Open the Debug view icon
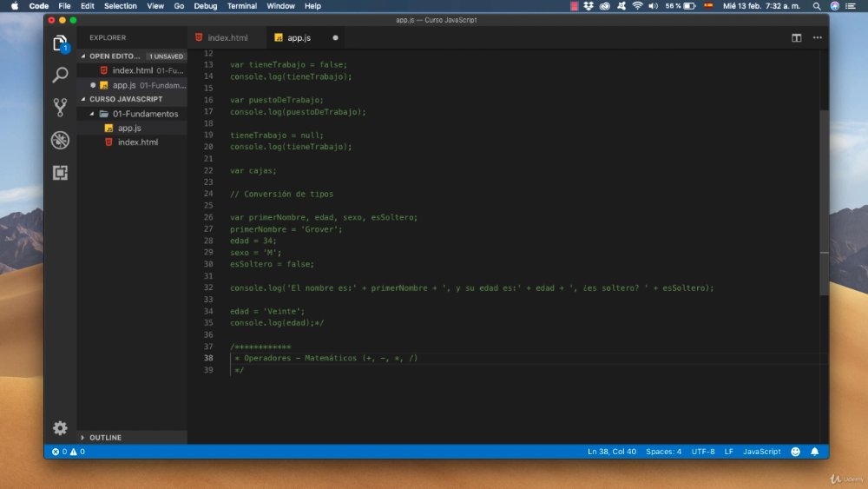Screen dimensions: 868x489 [60, 140]
